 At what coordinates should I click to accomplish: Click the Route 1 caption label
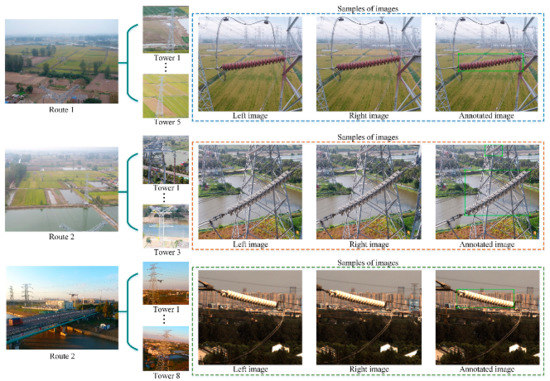click(62, 110)
